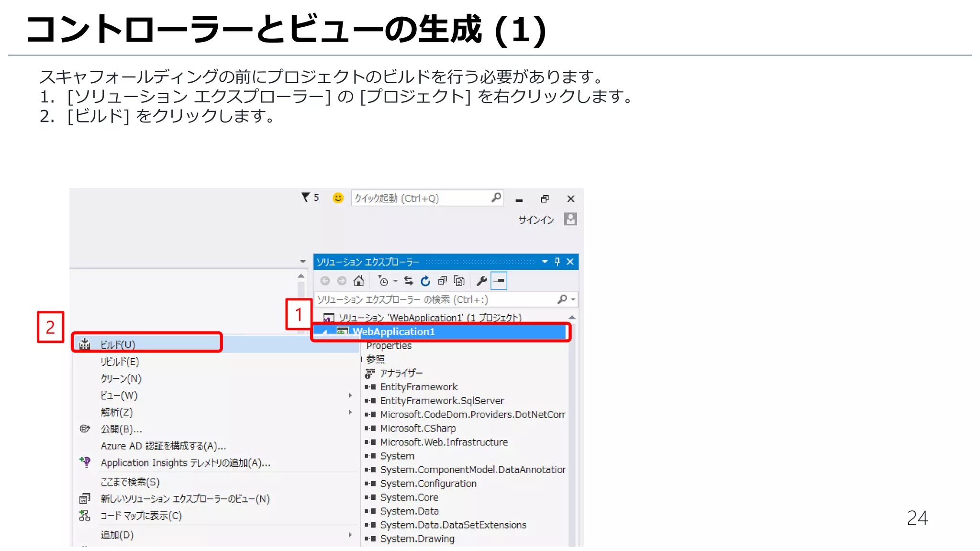
Task: Click the Solution Explorer tree scroll-up arrow
Action: [x=572, y=317]
